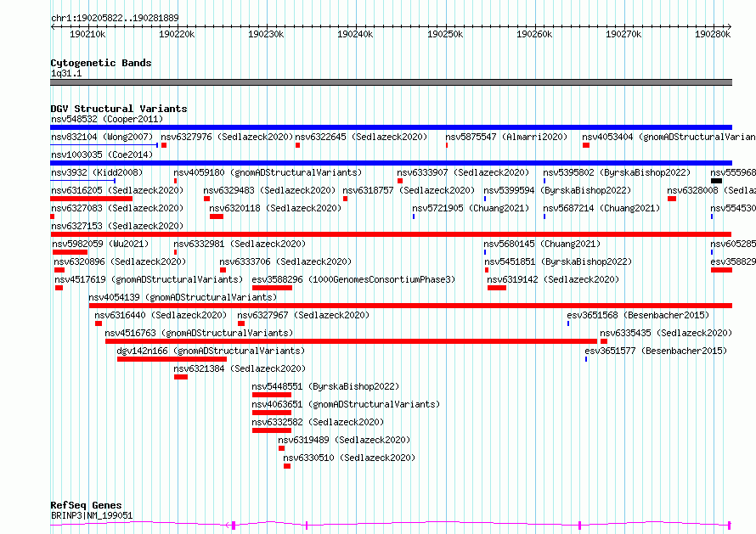Select the 1q31.1 cytogenetic band label
The height and width of the screenshot is (534, 756).
[66, 73]
